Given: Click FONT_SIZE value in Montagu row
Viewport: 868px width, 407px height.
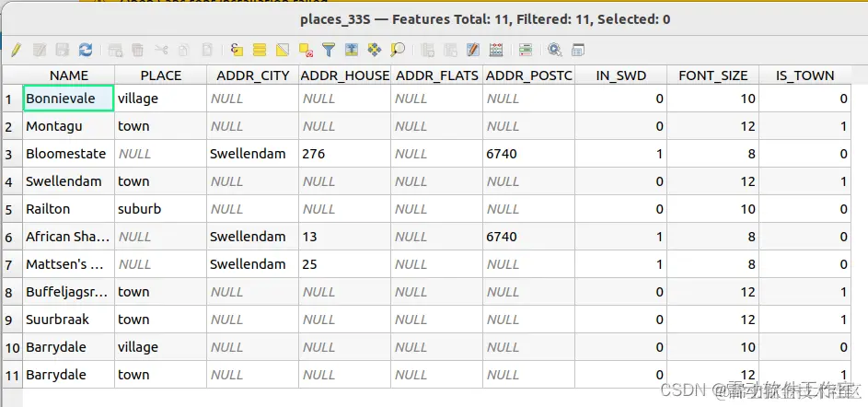Looking at the screenshot, I should [x=713, y=126].
